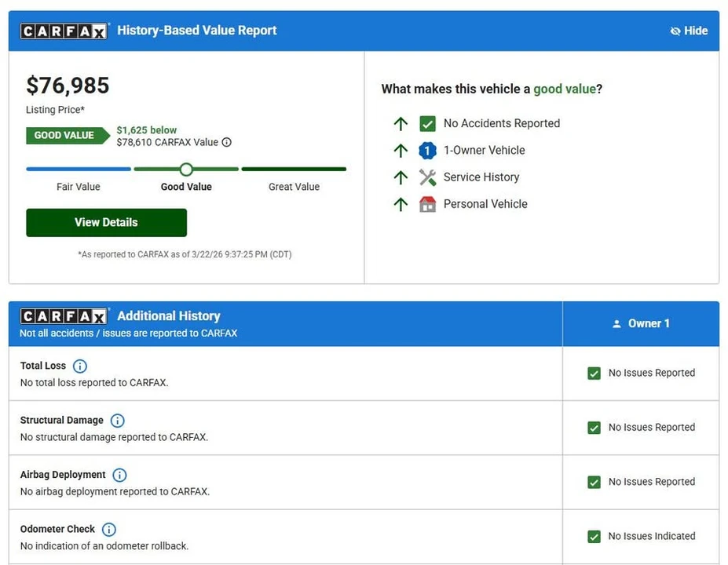
Task: Open Odometer Check info icon
Action: (x=108, y=530)
